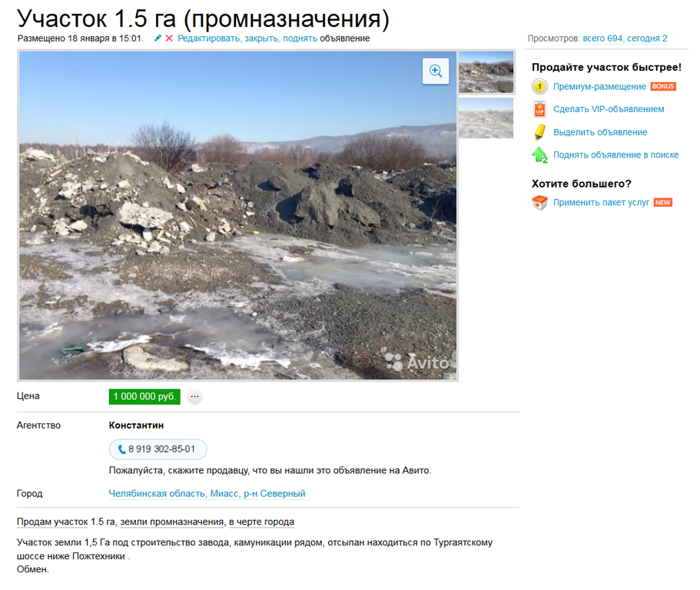Click the Премиум-размещение link
The image size is (700, 590).
(x=599, y=87)
